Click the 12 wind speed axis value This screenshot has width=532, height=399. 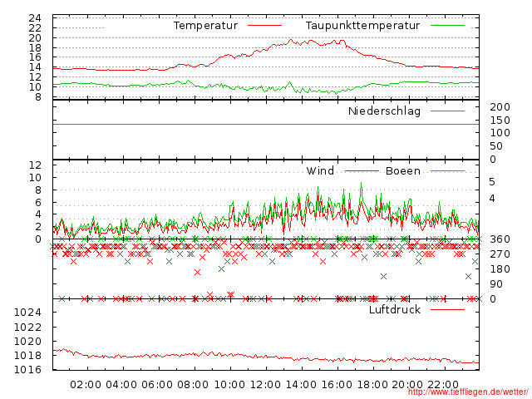pos(36,165)
